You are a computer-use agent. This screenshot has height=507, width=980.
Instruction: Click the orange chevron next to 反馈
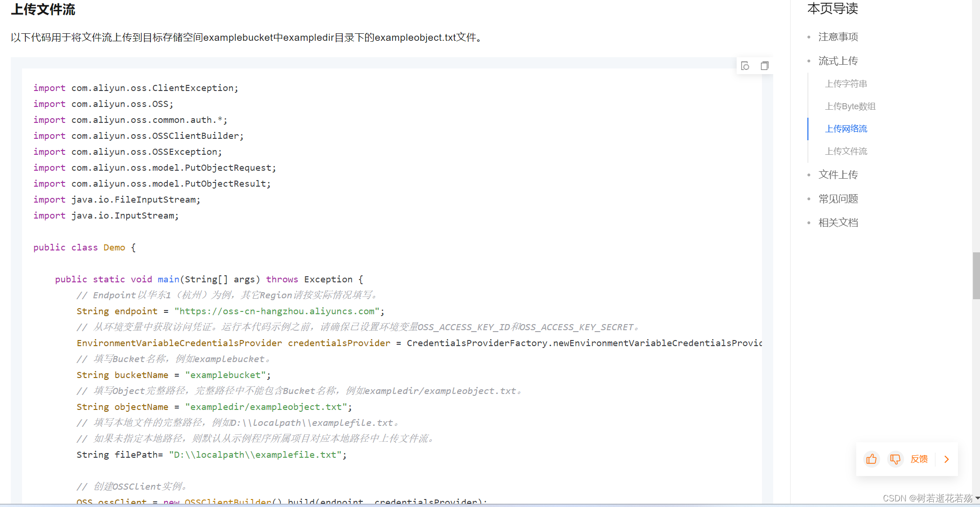[x=946, y=459]
